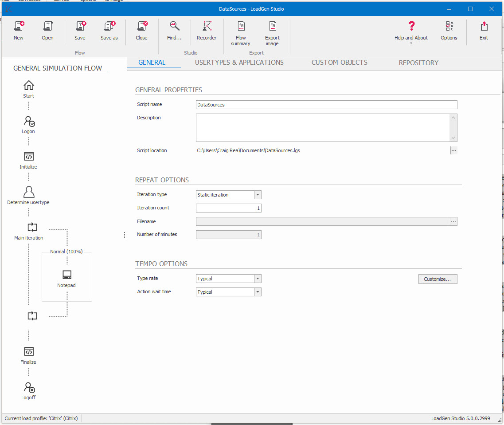
Task: Expand the Type rate dropdown
Action: point(258,279)
